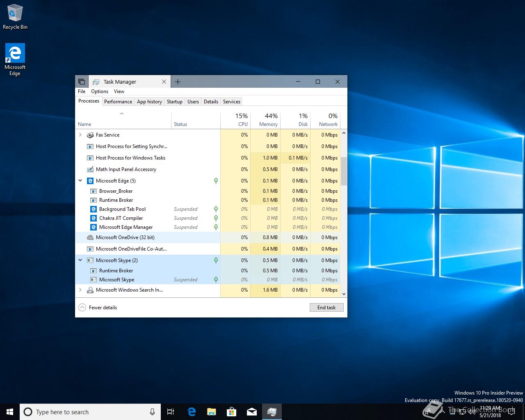The height and width of the screenshot is (420, 525).
Task: Switch to the Services tab
Action: 232,102
